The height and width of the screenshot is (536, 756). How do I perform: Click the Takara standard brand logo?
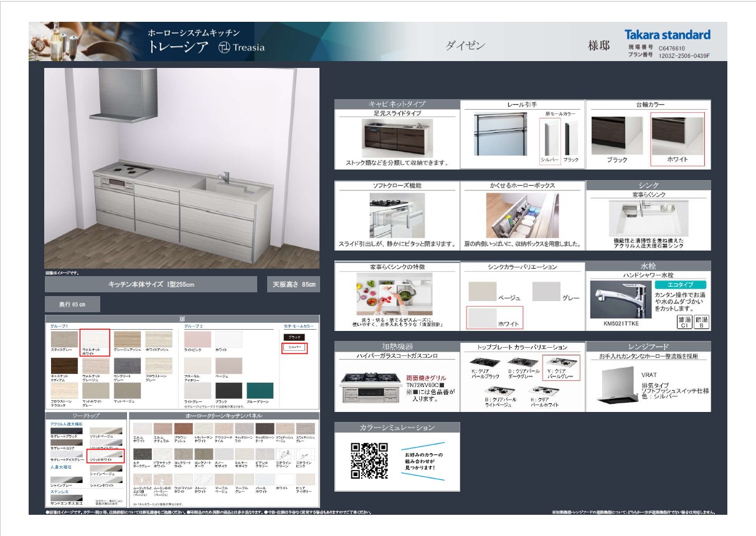coord(668,35)
